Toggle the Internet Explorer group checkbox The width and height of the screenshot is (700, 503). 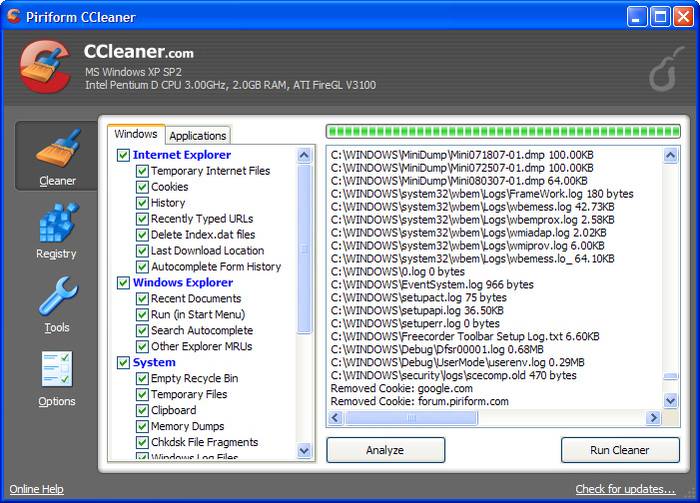124,155
